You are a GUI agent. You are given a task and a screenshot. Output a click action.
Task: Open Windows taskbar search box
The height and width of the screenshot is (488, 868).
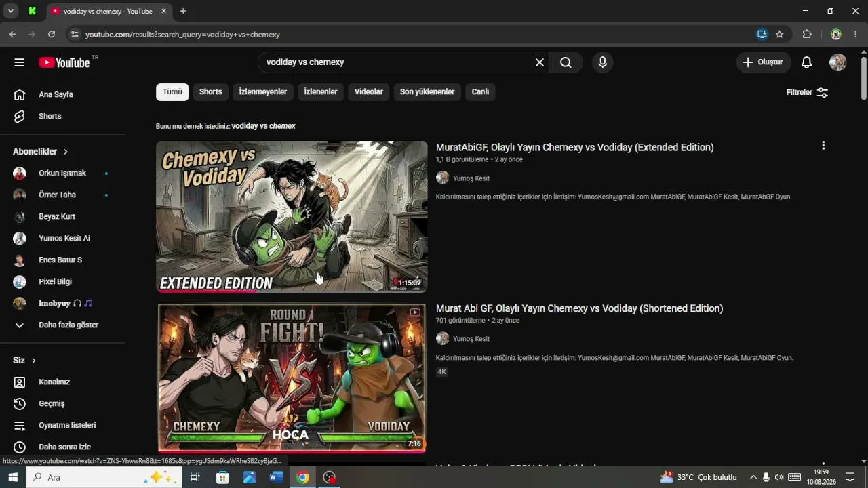tap(104, 477)
